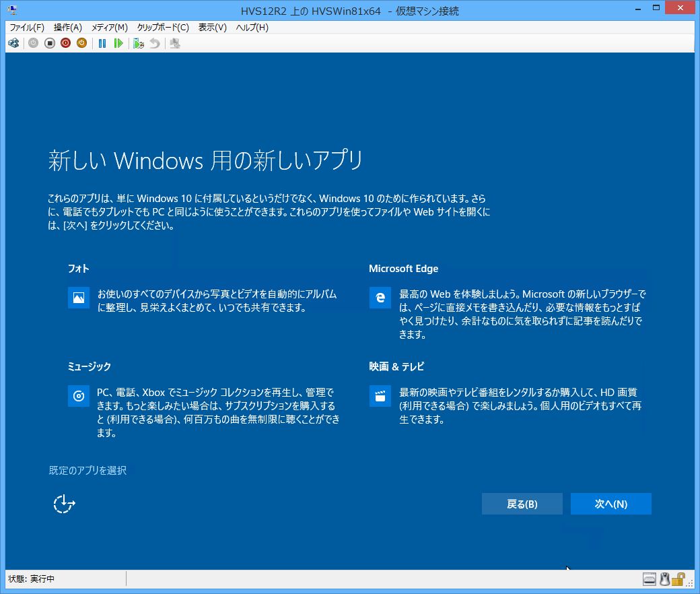Click the greyed-out Start VM icon

pos(33,43)
